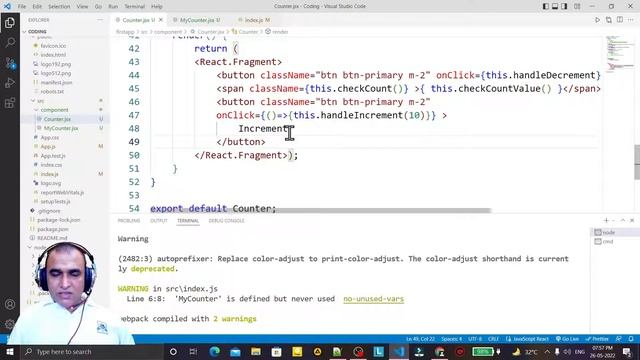
Task: Show hidden system tray icons
Action: (x=547, y=351)
